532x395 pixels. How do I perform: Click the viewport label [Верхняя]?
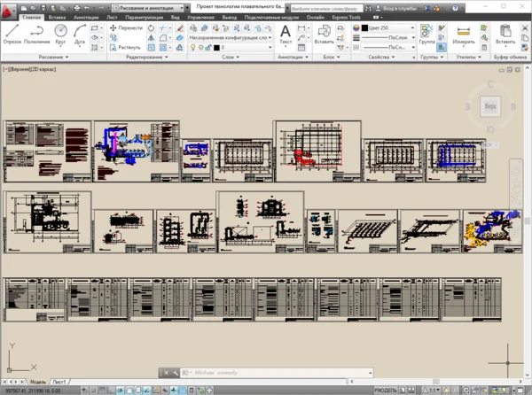point(21,69)
